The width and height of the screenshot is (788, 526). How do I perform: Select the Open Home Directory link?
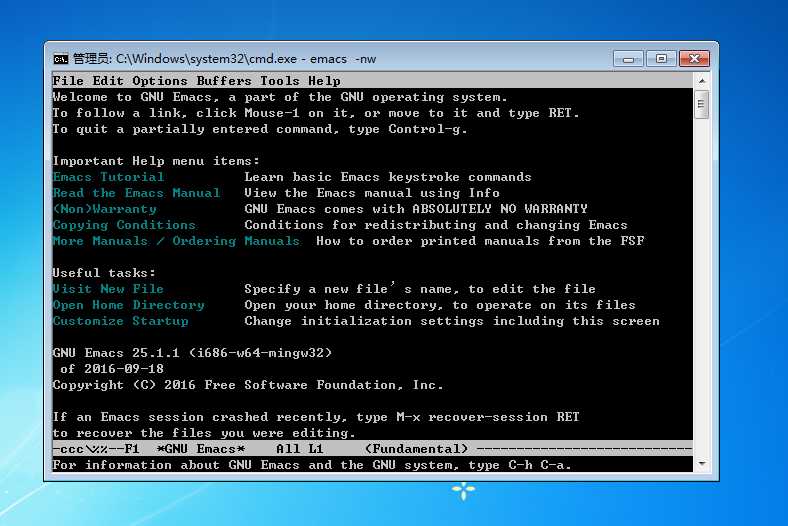click(128, 305)
